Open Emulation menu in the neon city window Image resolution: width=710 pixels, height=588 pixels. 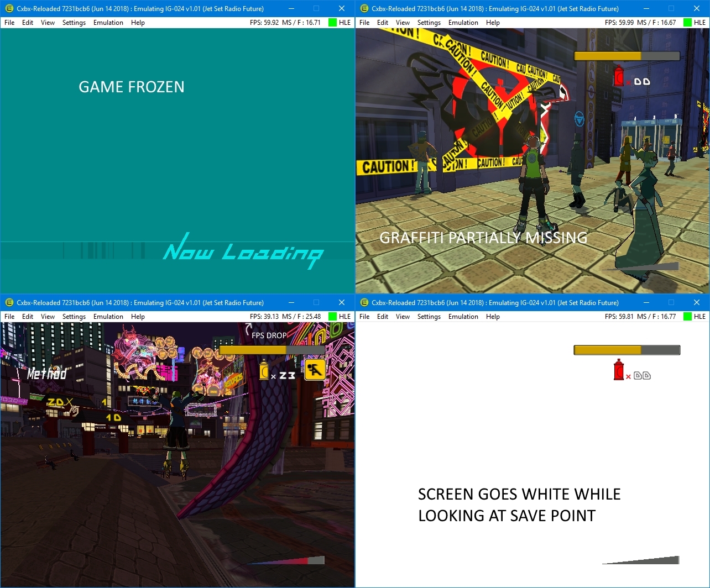coord(108,317)
